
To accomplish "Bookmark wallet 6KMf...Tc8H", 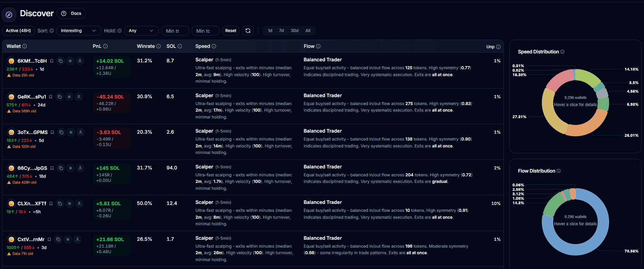I will click(x=52, y=61).
